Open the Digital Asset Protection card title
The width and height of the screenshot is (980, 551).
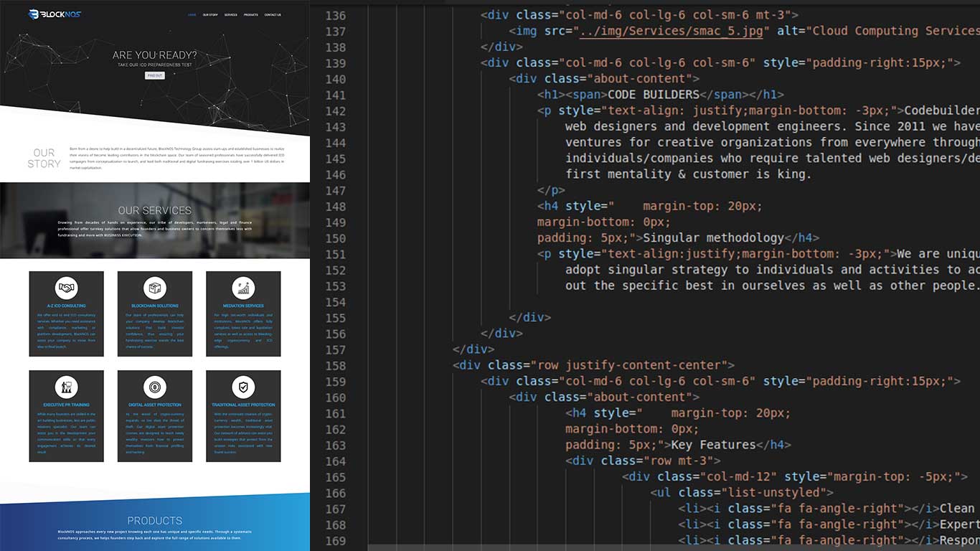pos(154,405)
